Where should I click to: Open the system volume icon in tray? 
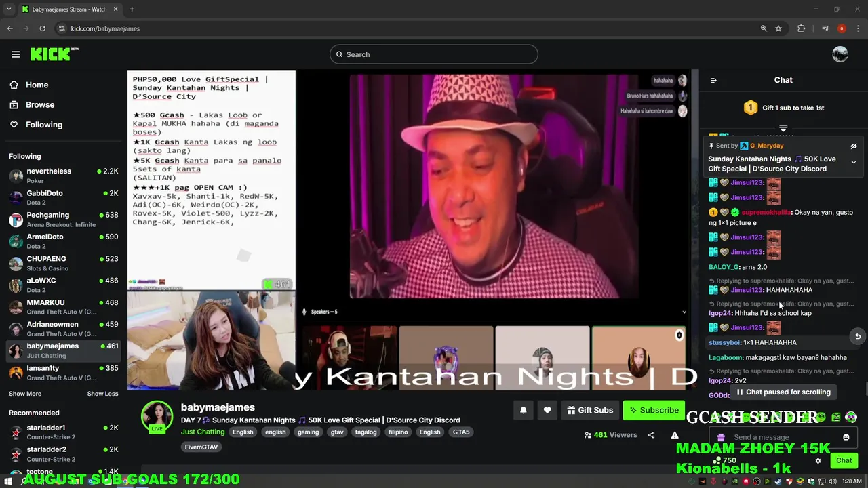pos(833,481)
